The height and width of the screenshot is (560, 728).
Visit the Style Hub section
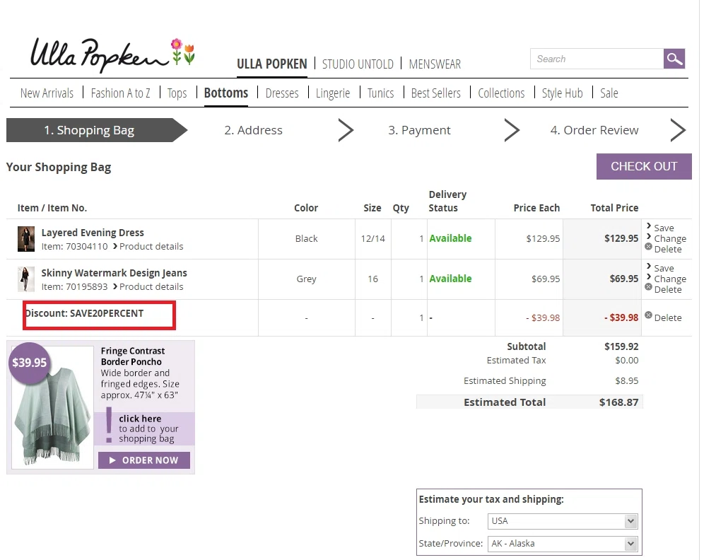pyautogui.click(x=562, y=93)
